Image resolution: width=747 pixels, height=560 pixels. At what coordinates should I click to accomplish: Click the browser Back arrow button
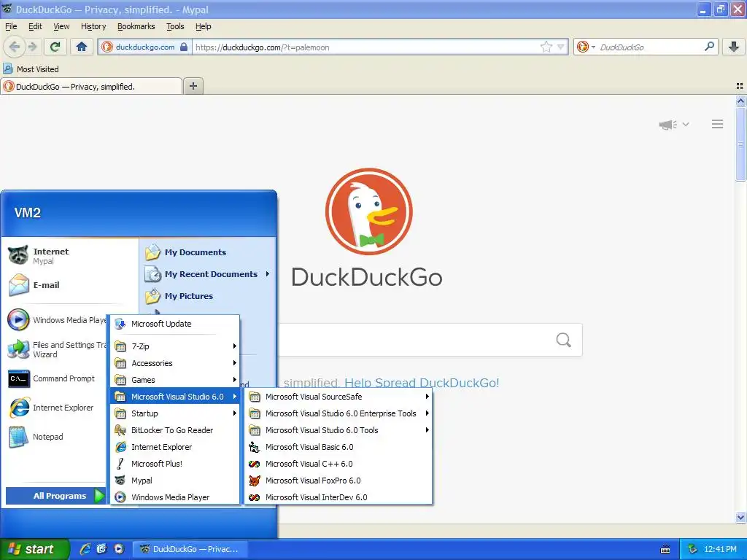15,47
